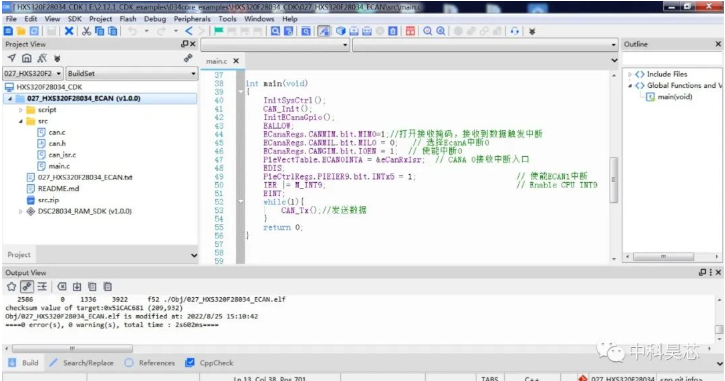
Task: Click the Copy toolbar icon
Action: coord(99,31)
